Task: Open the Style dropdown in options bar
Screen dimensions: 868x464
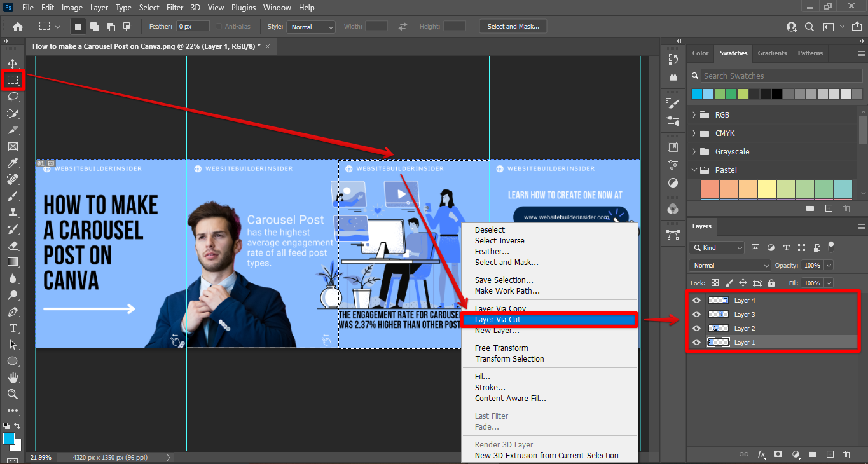Action: [x=311, y=27]
